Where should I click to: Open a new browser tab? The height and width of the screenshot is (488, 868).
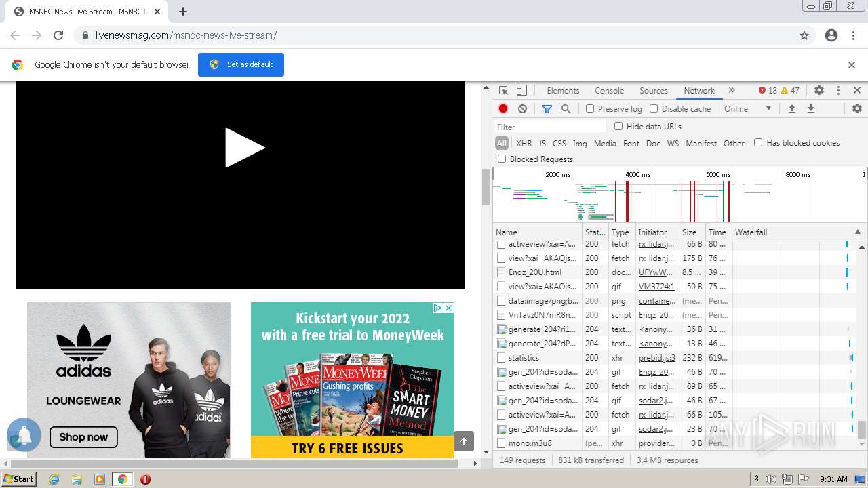tap(183, 12)
